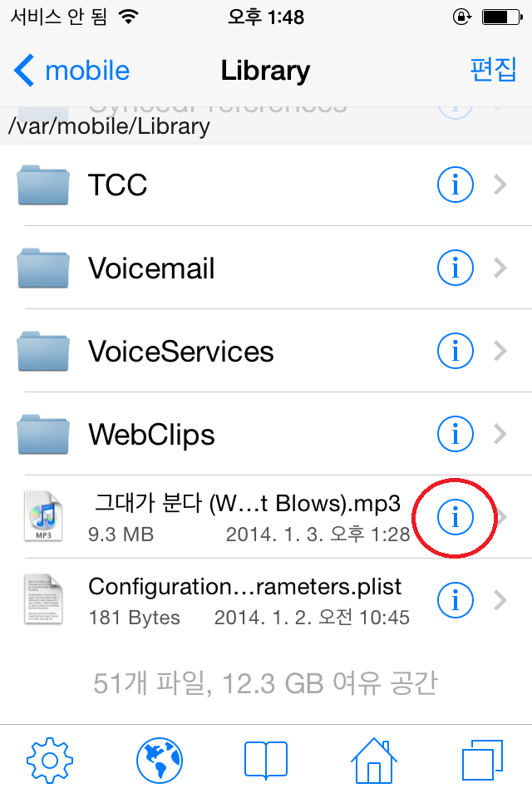
Task: Expand WebClips folder via its chevron
Action: click(x=500, y=434)
